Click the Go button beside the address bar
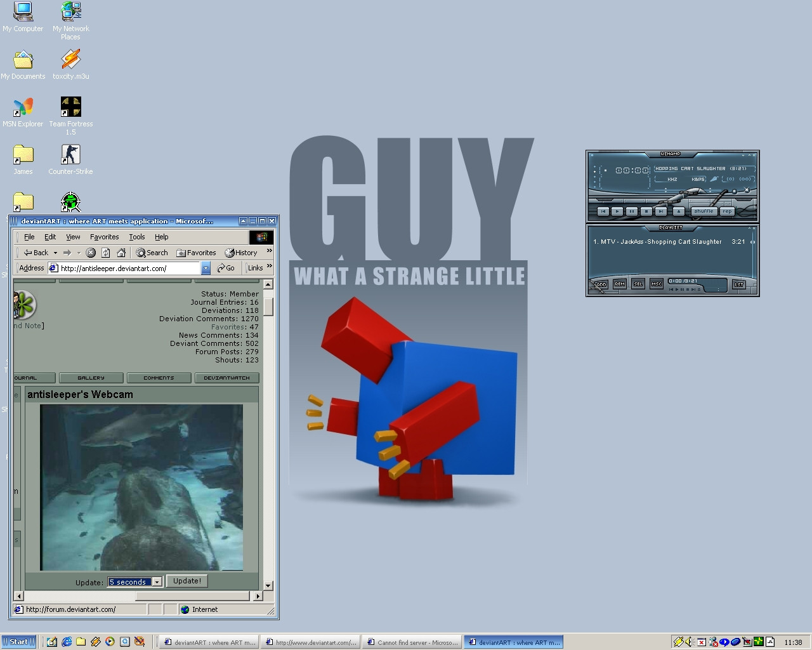The height and width of the screenshot is (650, 812). click(x=226, y=268)
